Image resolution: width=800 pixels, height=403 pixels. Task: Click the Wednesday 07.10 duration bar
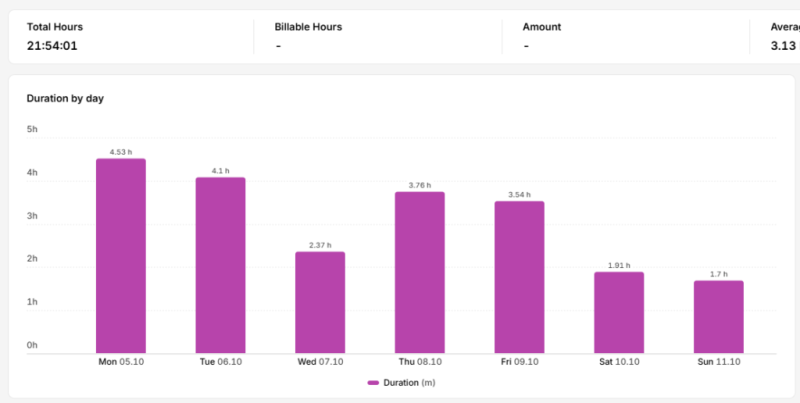320,303
